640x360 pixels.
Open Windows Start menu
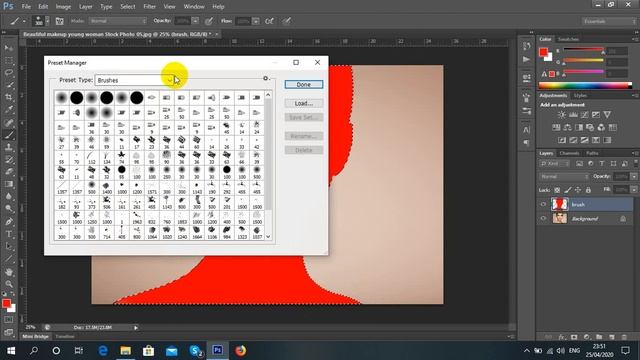tap(11, 351)
